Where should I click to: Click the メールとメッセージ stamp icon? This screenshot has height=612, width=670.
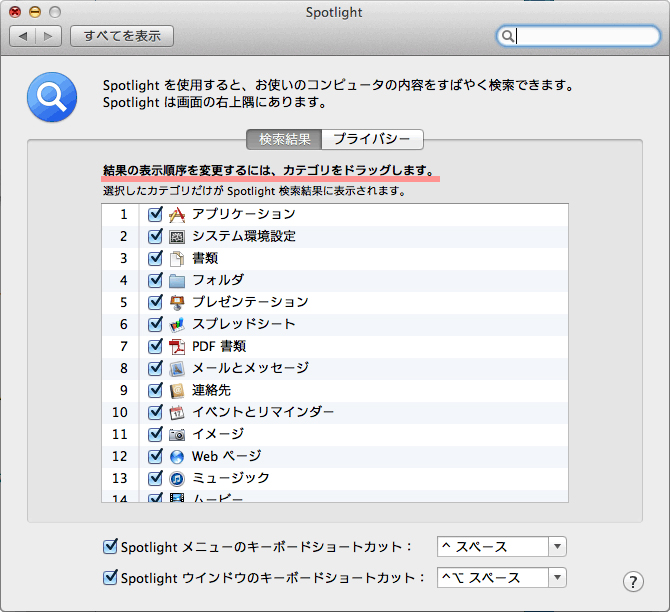[x=177, y=369]
